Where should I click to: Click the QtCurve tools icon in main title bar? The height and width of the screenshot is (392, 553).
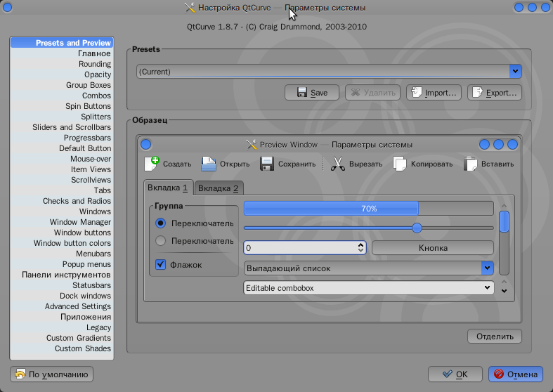(x=190, y=8)
